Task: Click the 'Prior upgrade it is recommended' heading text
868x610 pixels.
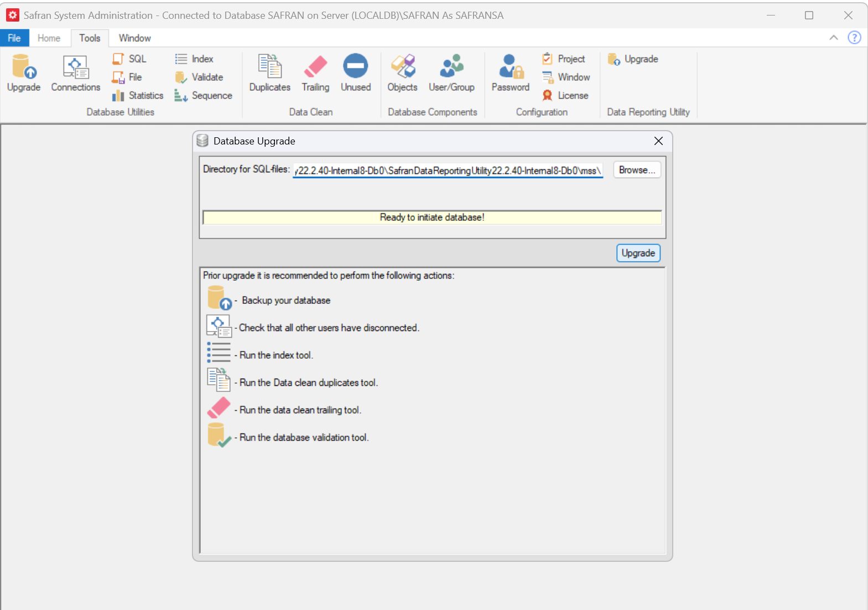Action: (x=329, y=276)
